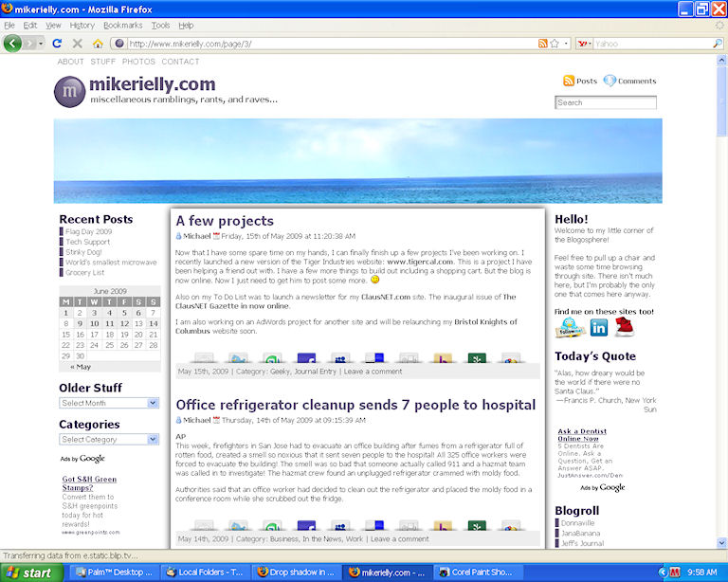The width and height of the screenshot is (728, 582).
Task: Open the Ask a Dentist Online Now ad
Action: (582, 435)
